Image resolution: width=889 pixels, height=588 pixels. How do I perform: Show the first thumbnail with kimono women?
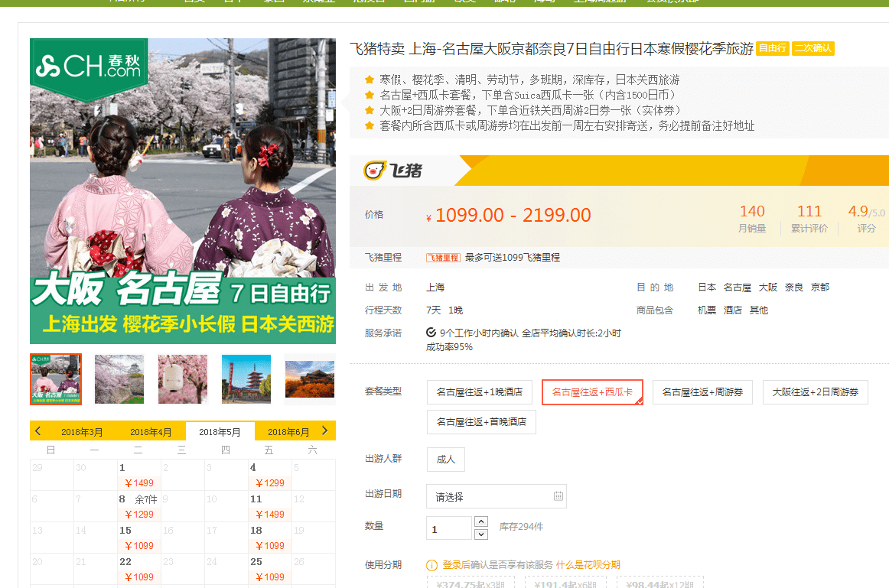(x=56, y=379)
